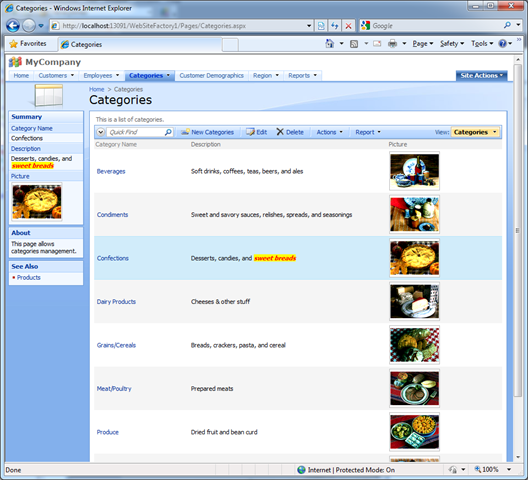Click the scrollbar down arrow
Screen dimensions: 528x480
(x=518, y=457)
